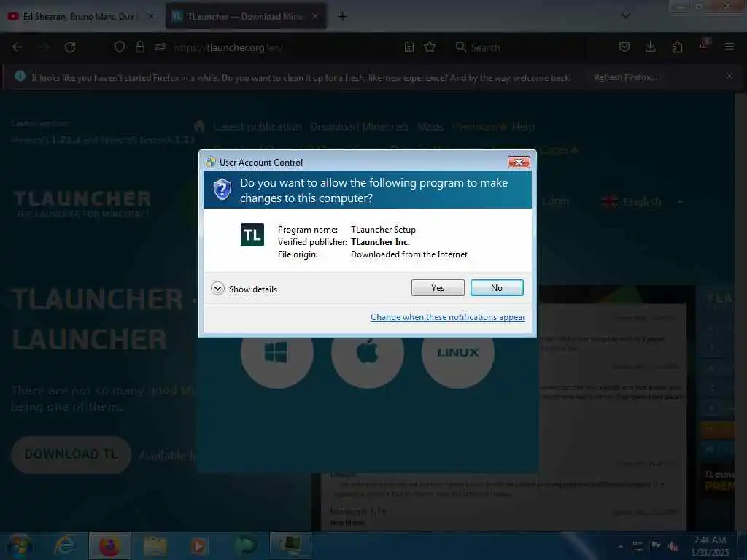
Task: Click the TLAUNCHER site logo
Action: [x=82, y=204]
